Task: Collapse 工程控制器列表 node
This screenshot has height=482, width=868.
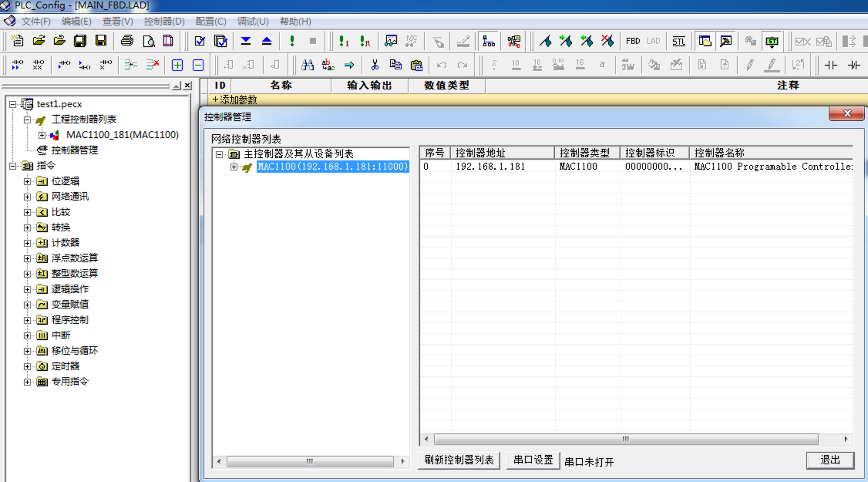Action: click(27, 120)
